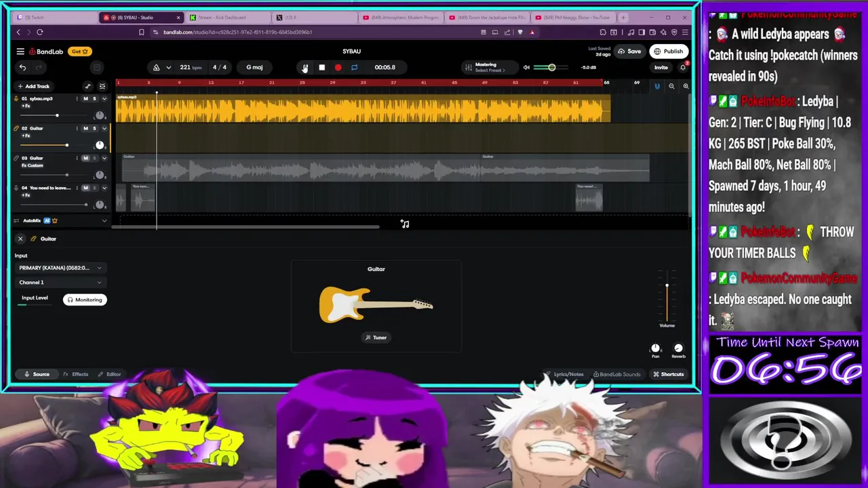Toggle the cycle loop button

click(x=354, y=67)
